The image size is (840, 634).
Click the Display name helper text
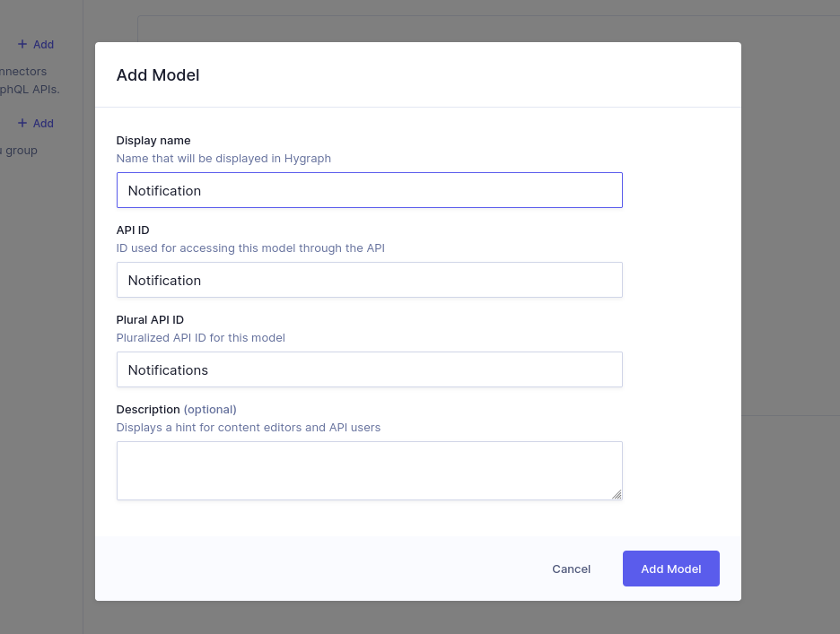point(223,158)
